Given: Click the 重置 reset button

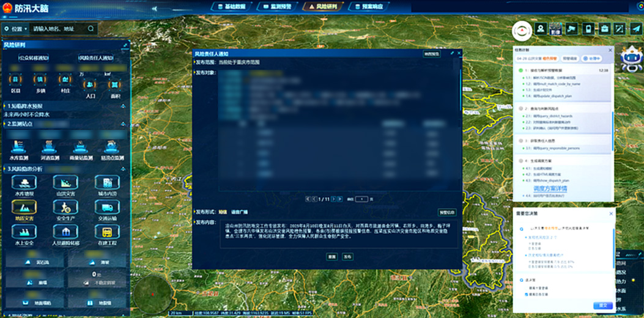Looking at the screenshot, I should pyautogui.click(x=332, y=256).
